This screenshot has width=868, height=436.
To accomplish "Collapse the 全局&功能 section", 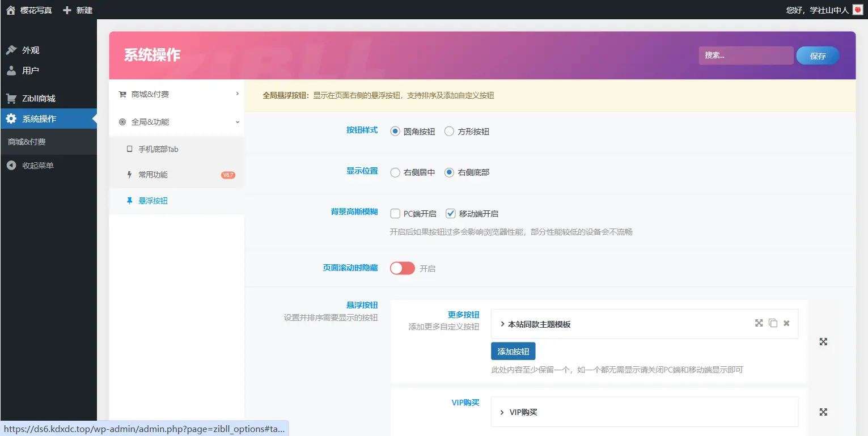I will 238,121.
